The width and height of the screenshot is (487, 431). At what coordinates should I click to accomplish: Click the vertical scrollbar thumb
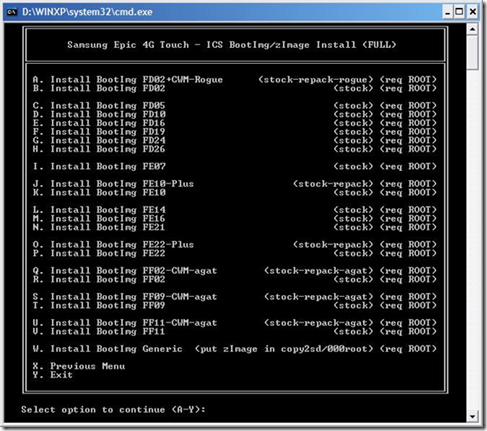pos(472,53)
